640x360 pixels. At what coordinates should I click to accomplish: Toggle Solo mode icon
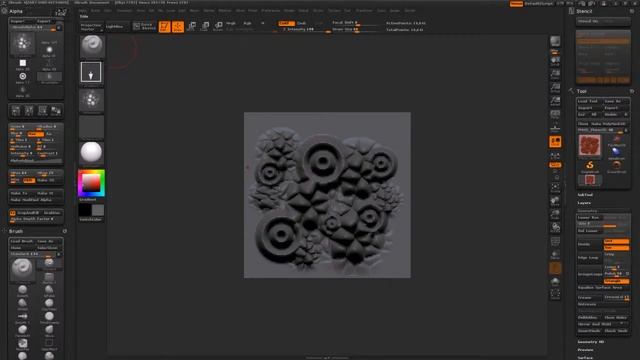[555, 282]
